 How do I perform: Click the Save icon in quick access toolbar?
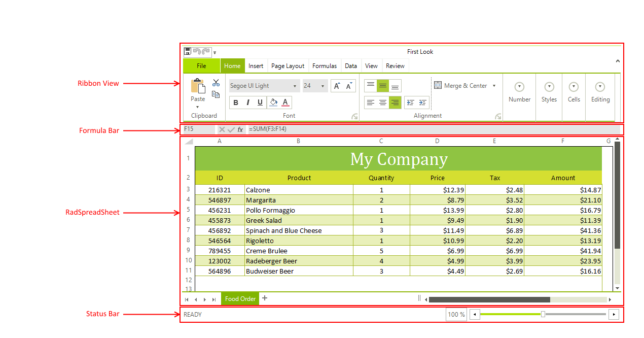coord(188,51)
